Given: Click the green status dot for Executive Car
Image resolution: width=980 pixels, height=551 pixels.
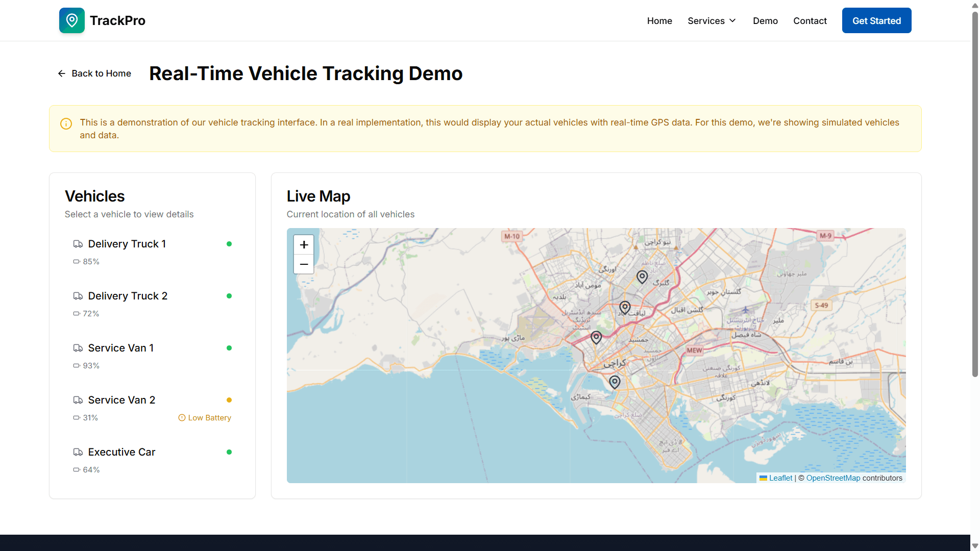Looking at the screenshot, I should click(229, 452).
